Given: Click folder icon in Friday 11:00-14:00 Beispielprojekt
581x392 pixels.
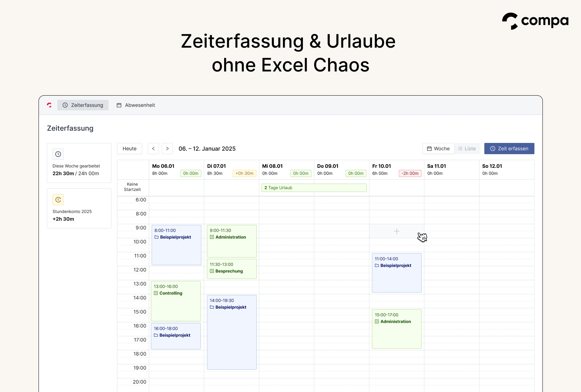Looking at the screenshot, I should (377, 266).
